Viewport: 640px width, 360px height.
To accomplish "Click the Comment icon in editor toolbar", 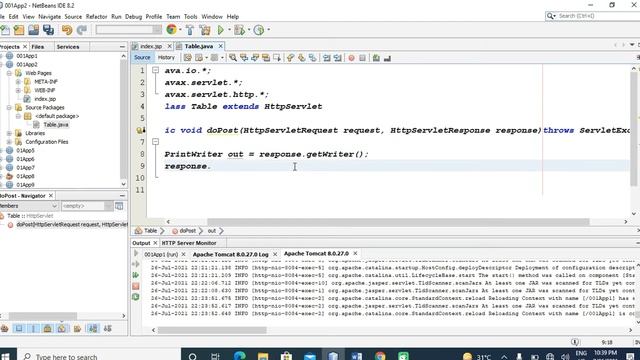I will (376, 58).
